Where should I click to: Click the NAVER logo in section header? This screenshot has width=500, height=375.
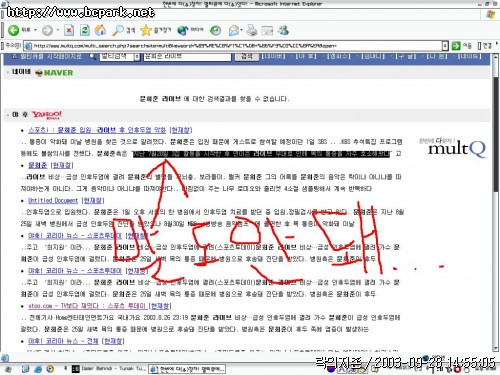tap(54, 73)
